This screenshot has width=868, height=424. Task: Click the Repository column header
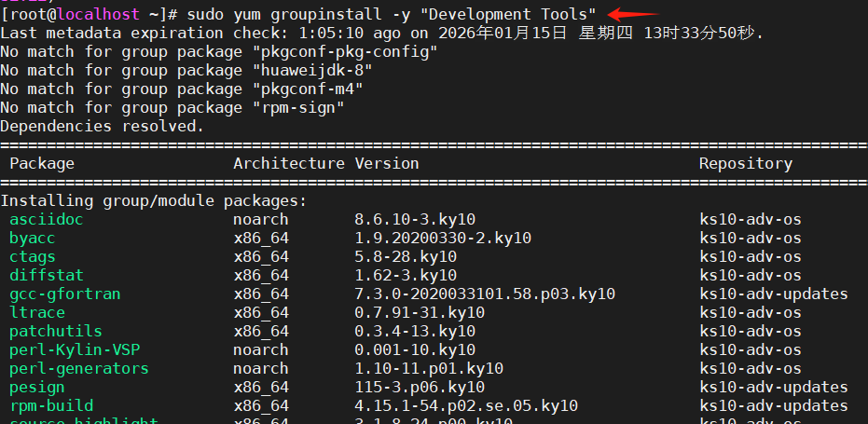[x=746, y=163]
